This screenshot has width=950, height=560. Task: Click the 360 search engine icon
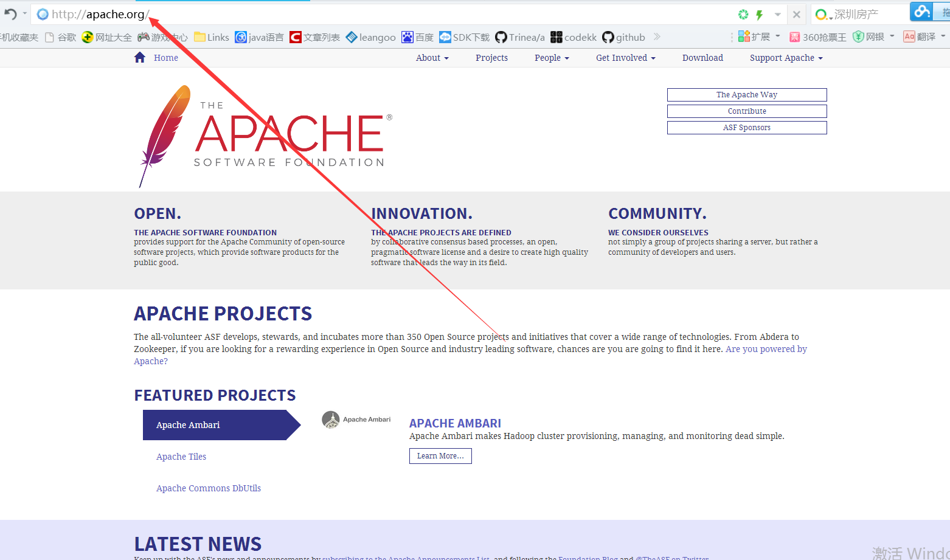point(821,15)
